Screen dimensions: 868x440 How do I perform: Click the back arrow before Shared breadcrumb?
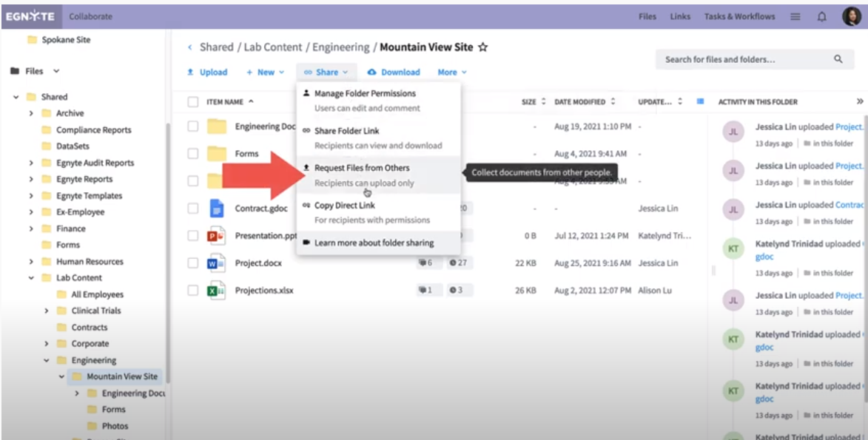[x=190, y=47]
